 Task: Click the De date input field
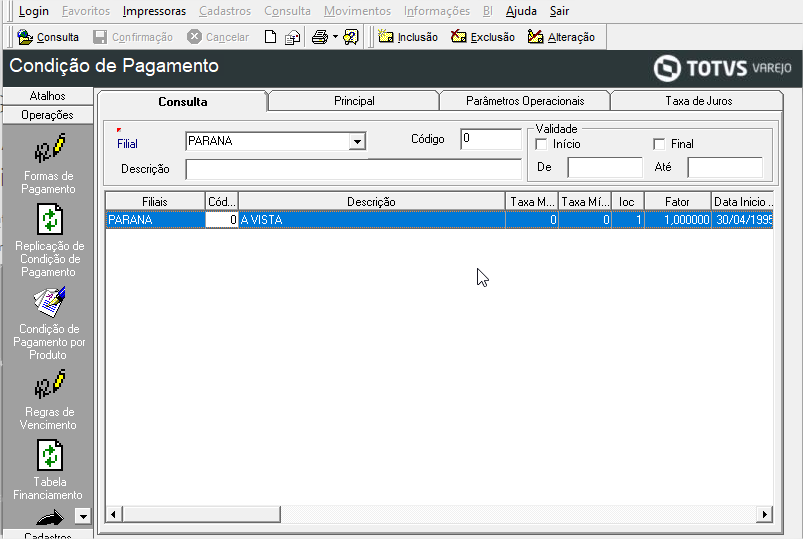pyautogui.click(x=605, y=168)
